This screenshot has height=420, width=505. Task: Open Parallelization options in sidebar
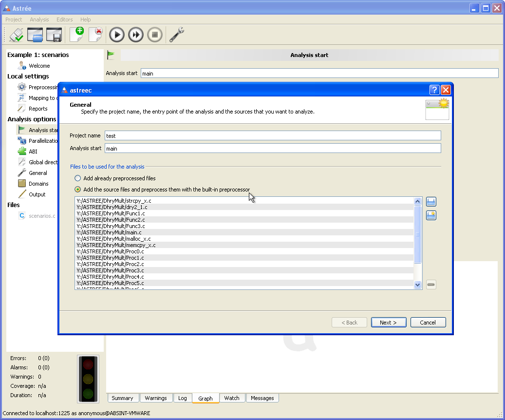[37, 141]
